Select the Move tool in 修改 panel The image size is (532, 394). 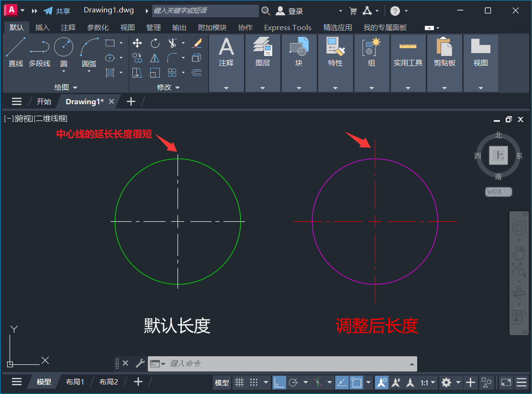[137, 43]
